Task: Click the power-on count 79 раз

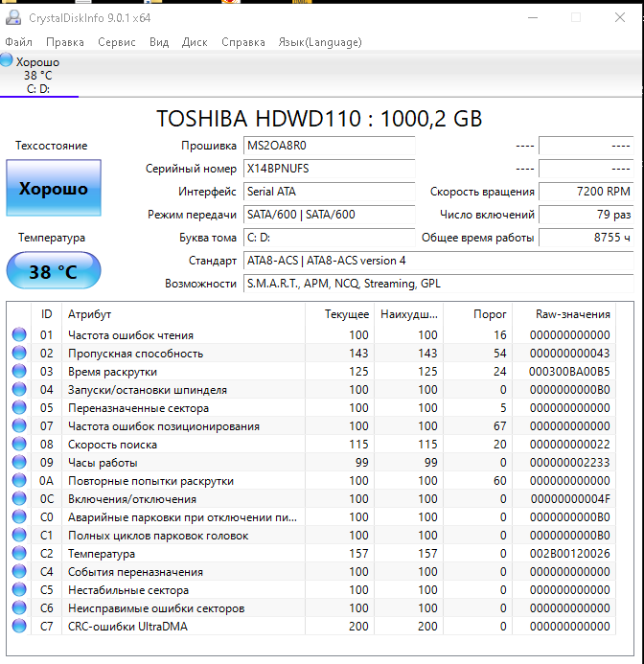Action: [586, 215]
